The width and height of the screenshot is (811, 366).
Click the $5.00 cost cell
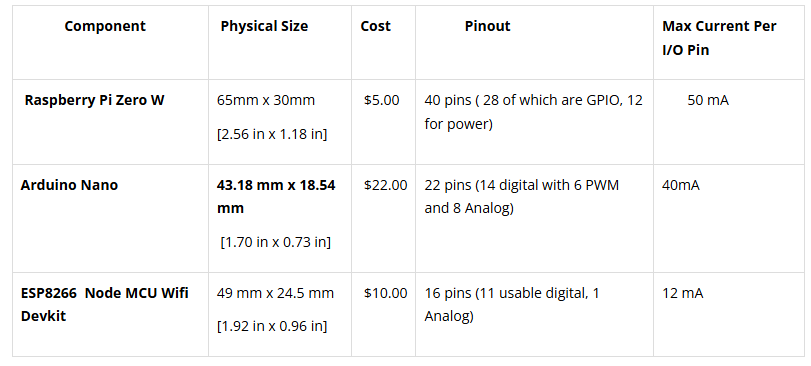point(382,100)
